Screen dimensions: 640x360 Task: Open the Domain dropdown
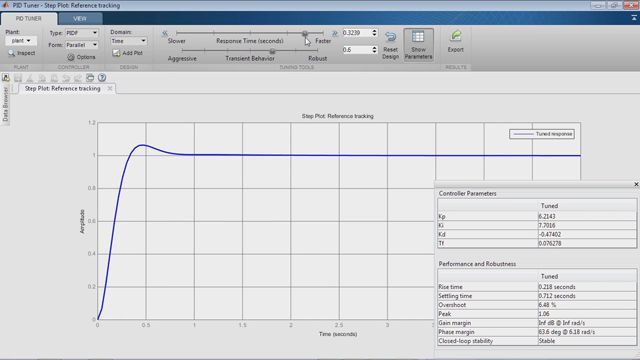pos(129,41)
